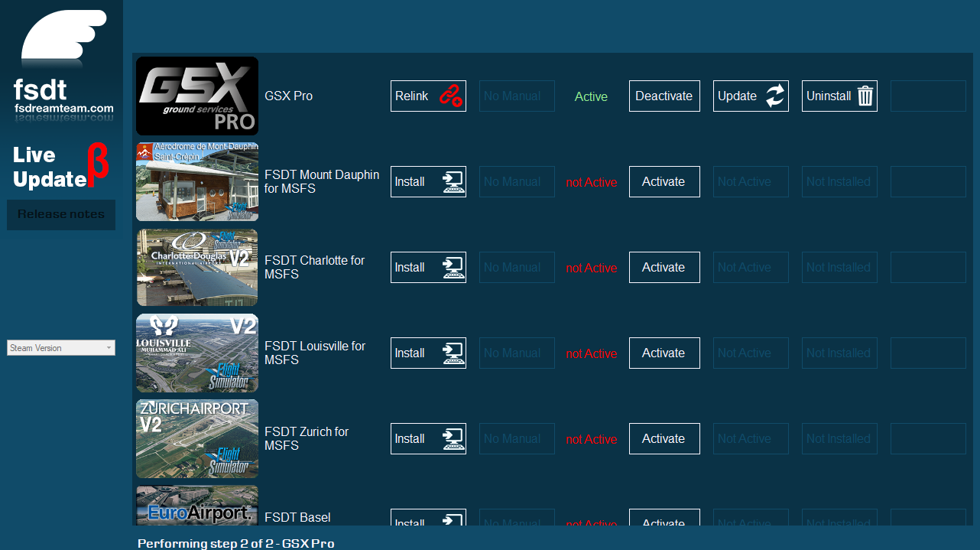Click No Manual for FSDT Mount Dauphin

[x=517, y=182]
